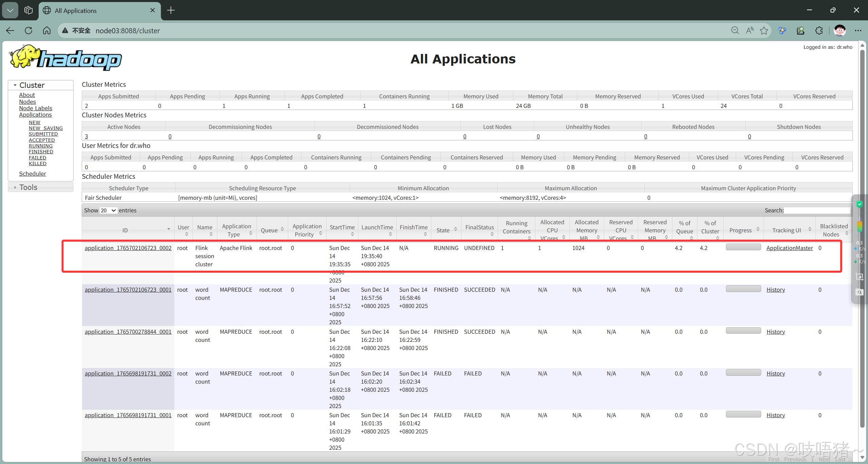
Task: Open the zoom magnifier icon in address bar
Action: point(735,31)
